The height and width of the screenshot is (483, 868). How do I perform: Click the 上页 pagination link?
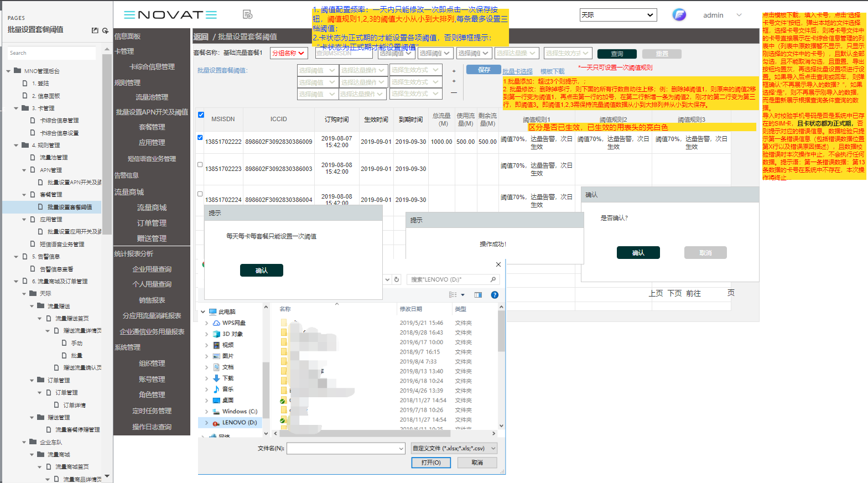(656, 293)
